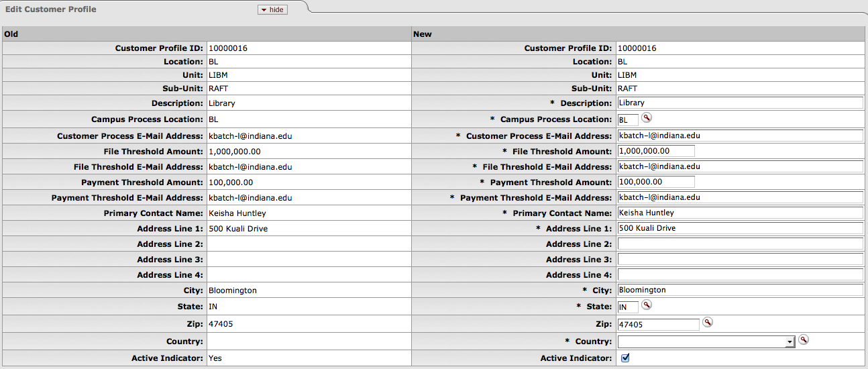Focus the empty Address Line 2 field
The height and width of the screenshot is (369, 868).
pos(740,244)
